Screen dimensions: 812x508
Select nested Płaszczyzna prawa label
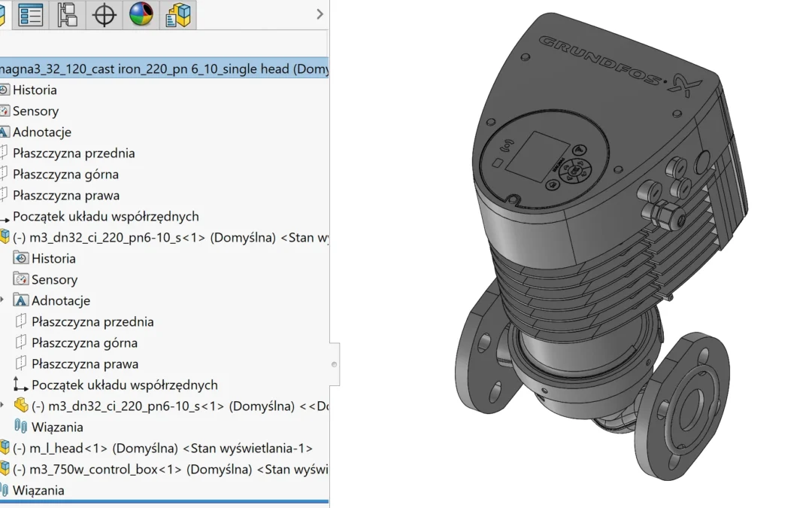click(x=85, y=364)
